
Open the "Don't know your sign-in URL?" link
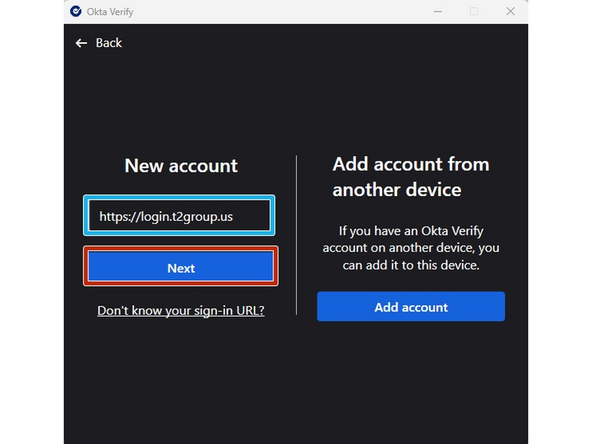tap(181, 310)
